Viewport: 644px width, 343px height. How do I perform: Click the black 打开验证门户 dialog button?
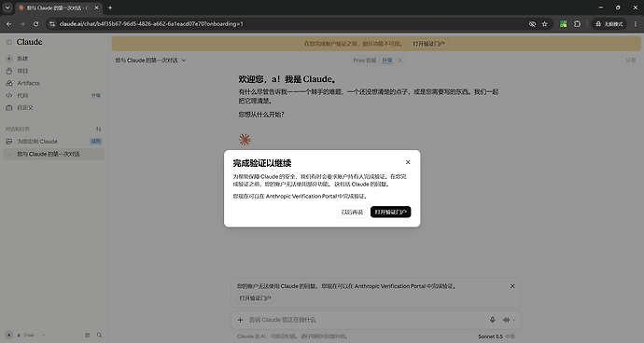tap(390, 212)
